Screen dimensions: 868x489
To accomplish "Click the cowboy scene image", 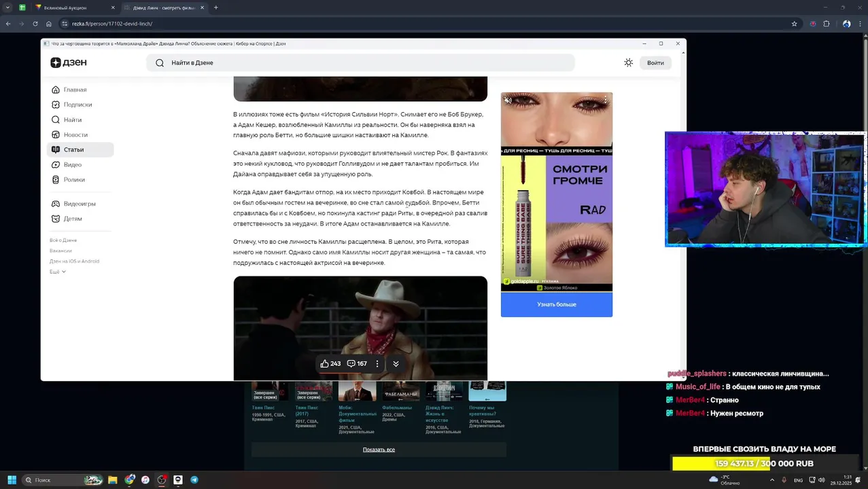I will (x=360, y=328).
